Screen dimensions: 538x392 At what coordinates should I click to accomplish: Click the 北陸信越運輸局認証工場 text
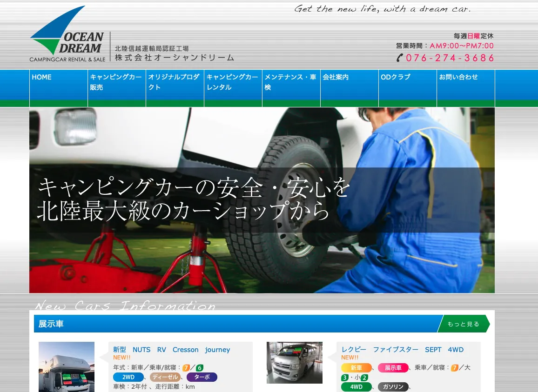tap(152, 48)
